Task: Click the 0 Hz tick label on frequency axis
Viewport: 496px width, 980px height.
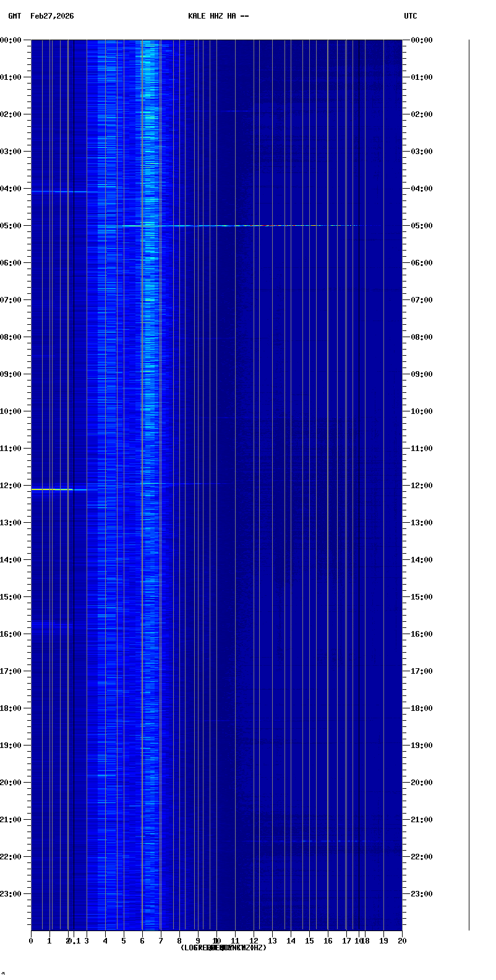Action: pos(31,941)
